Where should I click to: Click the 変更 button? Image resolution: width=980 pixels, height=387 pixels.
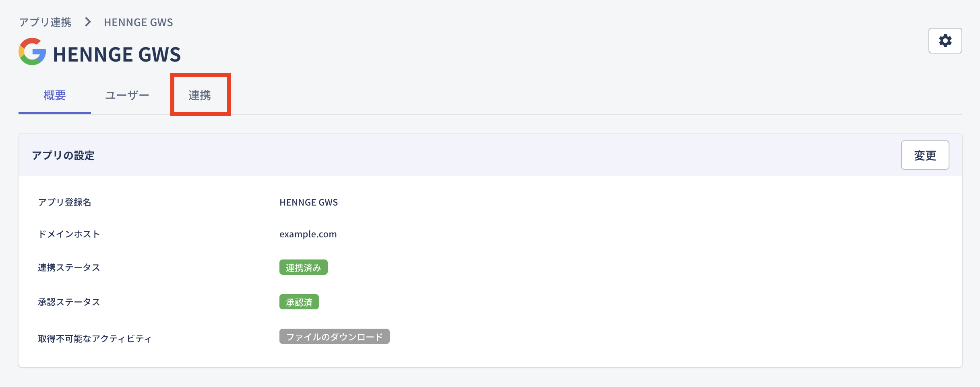pos(925,155)
